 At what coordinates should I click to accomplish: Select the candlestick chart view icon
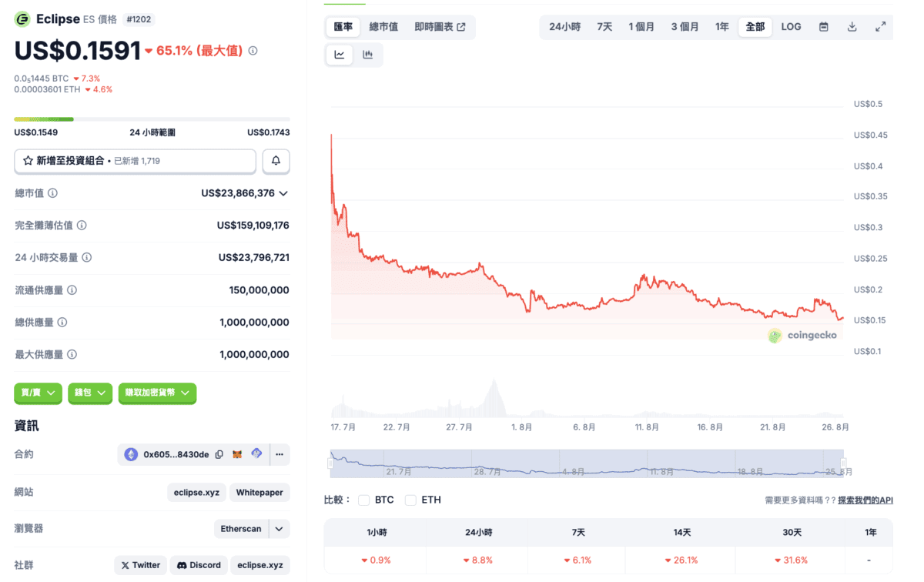tap(368, 55)
